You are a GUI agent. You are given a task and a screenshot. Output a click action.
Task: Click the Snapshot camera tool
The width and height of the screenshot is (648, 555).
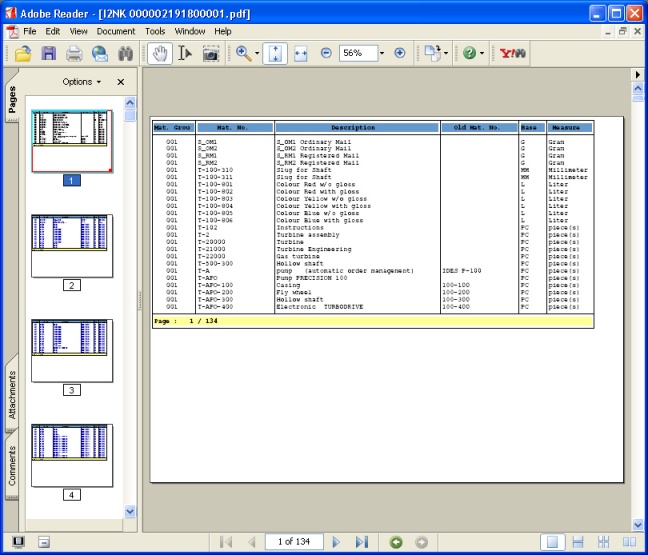211,53
